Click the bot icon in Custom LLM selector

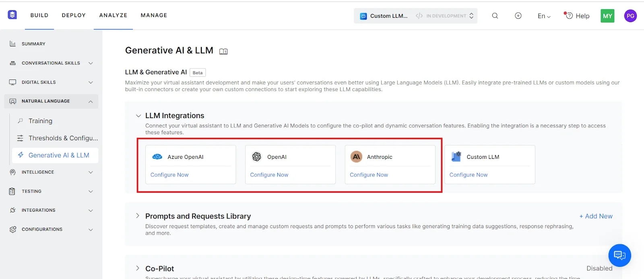(x=363, y=16)
